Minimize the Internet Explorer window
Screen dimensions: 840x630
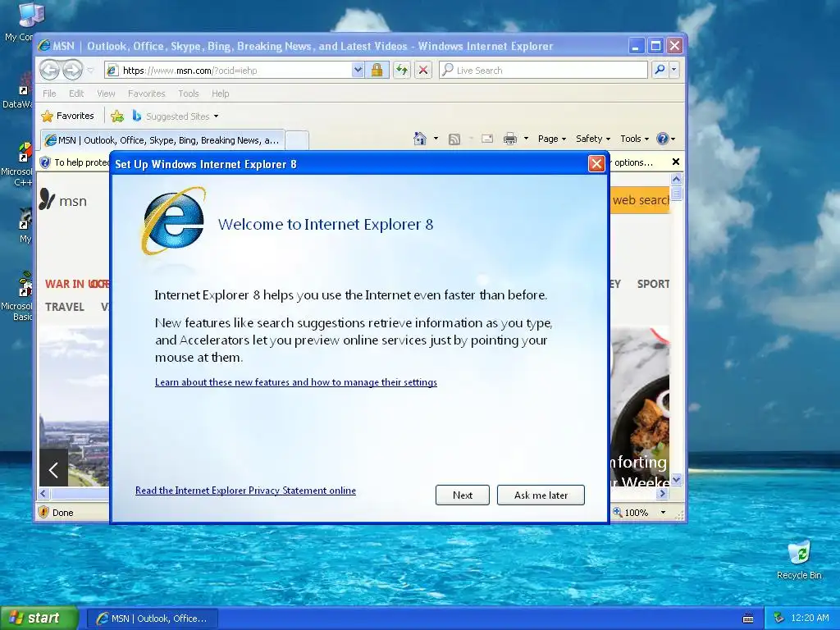coord(636,46)
